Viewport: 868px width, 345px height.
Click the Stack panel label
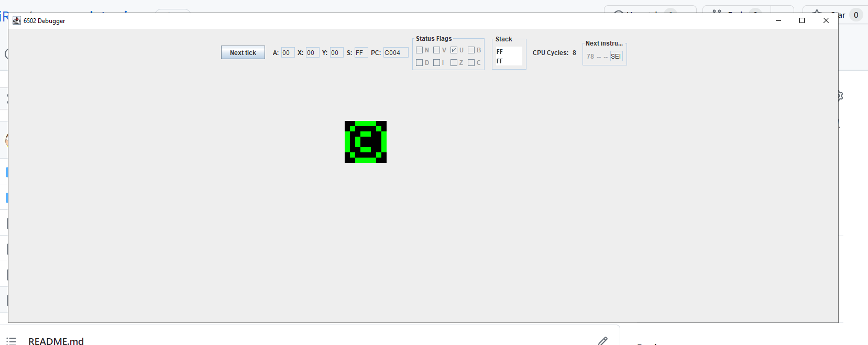coord(504,39)
